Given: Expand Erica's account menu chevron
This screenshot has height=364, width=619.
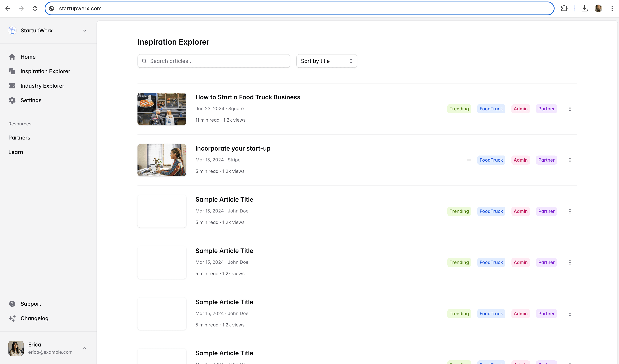Looking at the screenshot, I should (84, 348).
